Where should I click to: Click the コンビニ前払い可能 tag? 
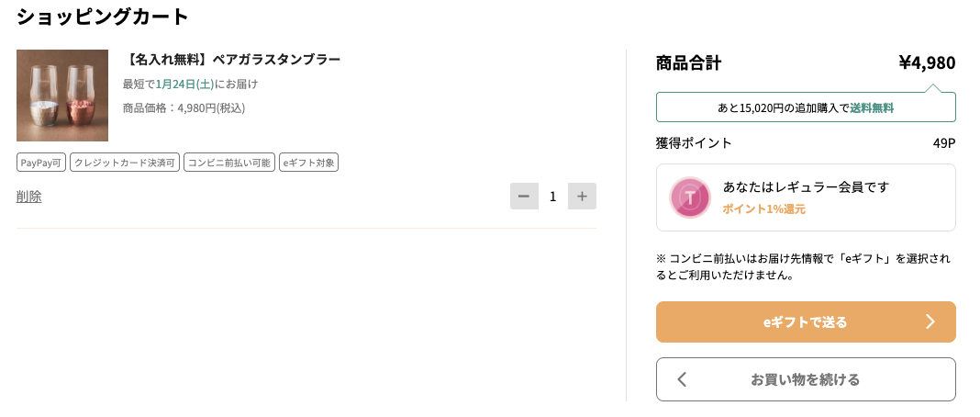[229, 163]
